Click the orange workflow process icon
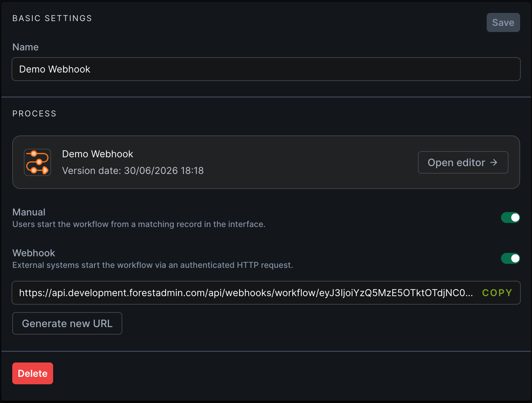 point(37,162)
